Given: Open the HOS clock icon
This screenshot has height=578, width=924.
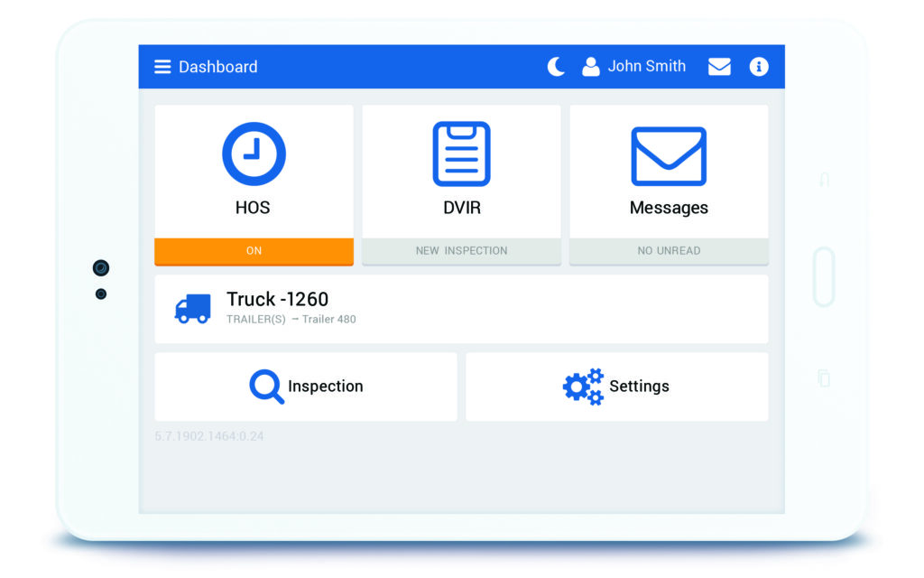Looking at the screenshot, I should 254,154.
